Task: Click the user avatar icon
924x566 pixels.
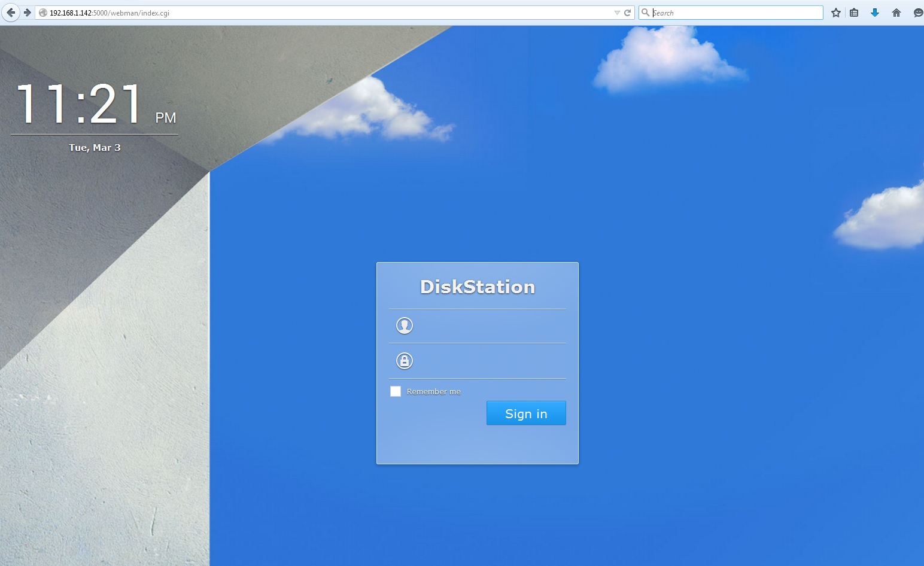Action: tap(405, 326)
